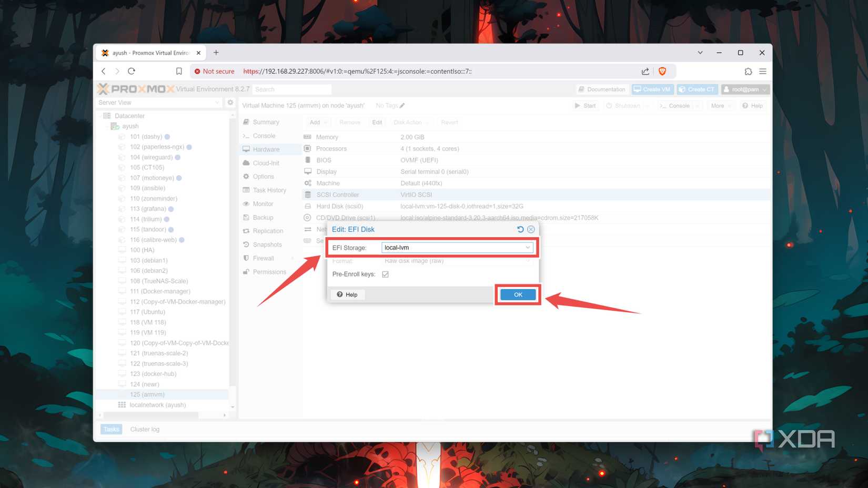This screenshot has width=868, height=488.
Task: Open the Disk Action dropdown
Action: [411, 123]
